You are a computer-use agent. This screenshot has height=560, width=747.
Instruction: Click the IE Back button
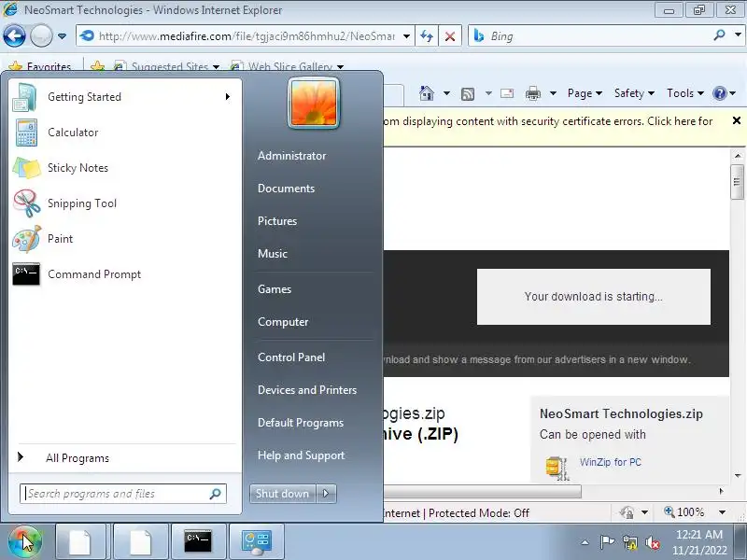14,35
